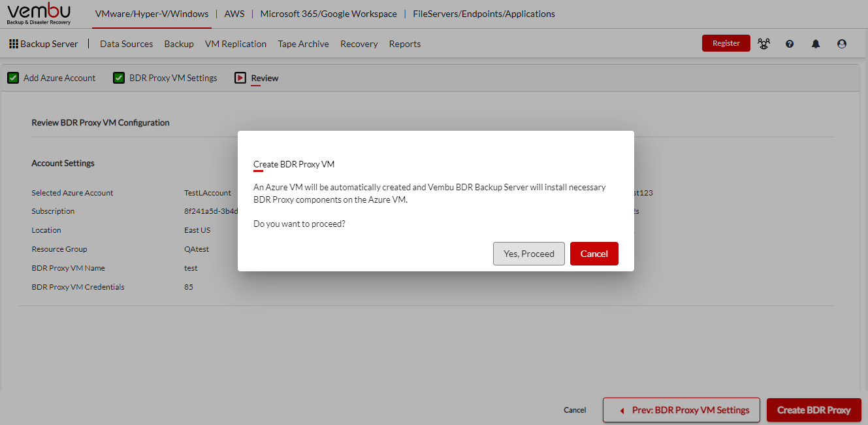Click the Account Settings heading
The image size is (868, 425).
(63, 163)
